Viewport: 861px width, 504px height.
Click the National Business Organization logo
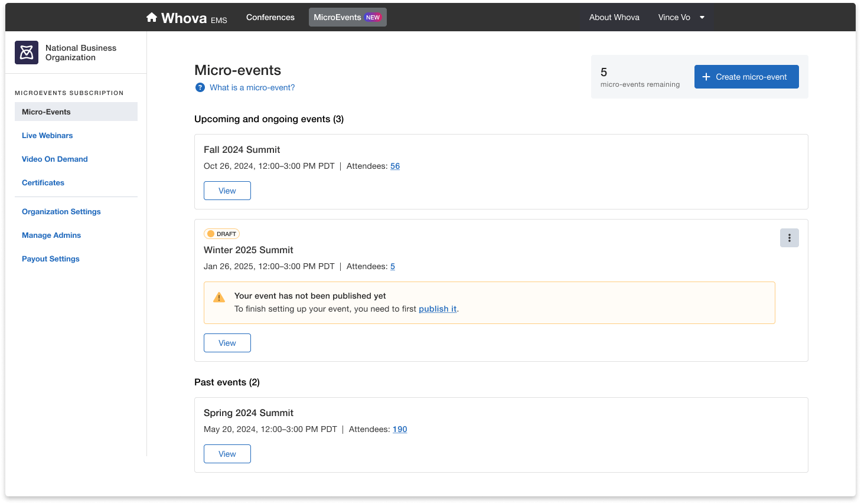27,53
